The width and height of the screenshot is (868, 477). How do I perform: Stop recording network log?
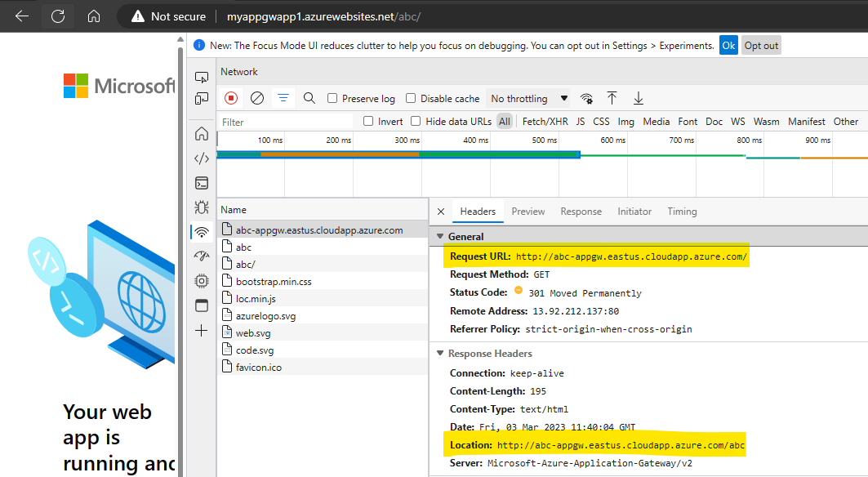pos(231,98)
